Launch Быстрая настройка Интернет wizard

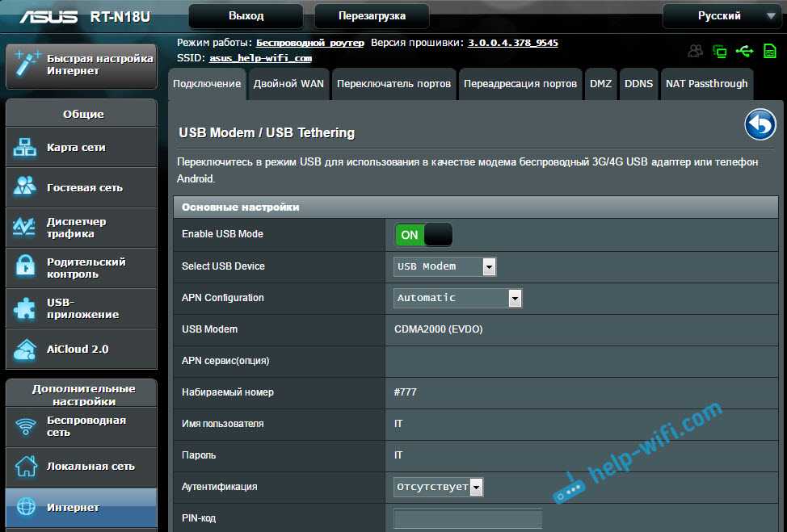click(81, 65)
